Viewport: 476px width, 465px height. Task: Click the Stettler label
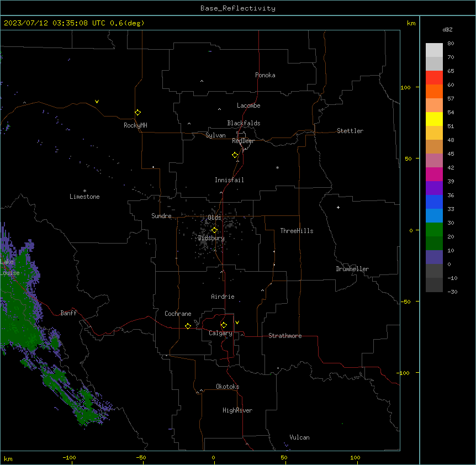pyautogui.click(x=350, y=131)
